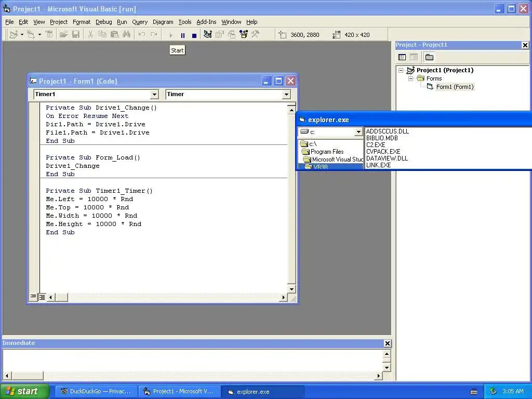The width and height of the screenshot is (532, 399).
Task: Open the Toolbox hammer-and-wrench icon
Action: [x=256, y=35]
